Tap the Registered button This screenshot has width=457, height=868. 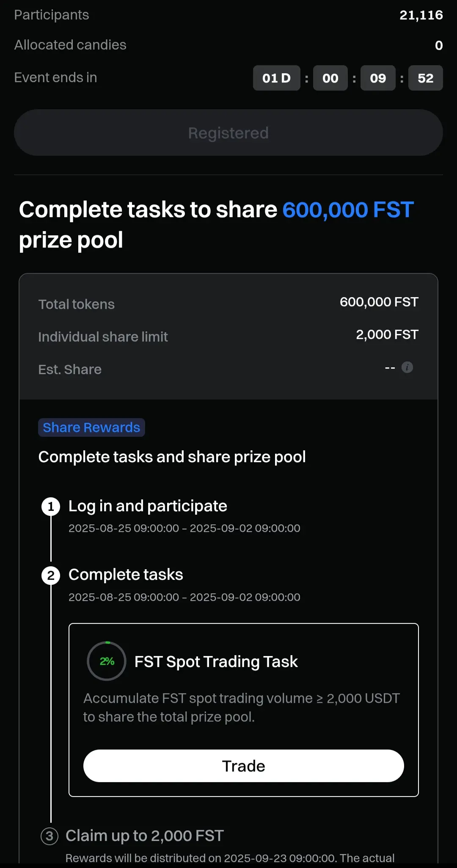point(228,133)
